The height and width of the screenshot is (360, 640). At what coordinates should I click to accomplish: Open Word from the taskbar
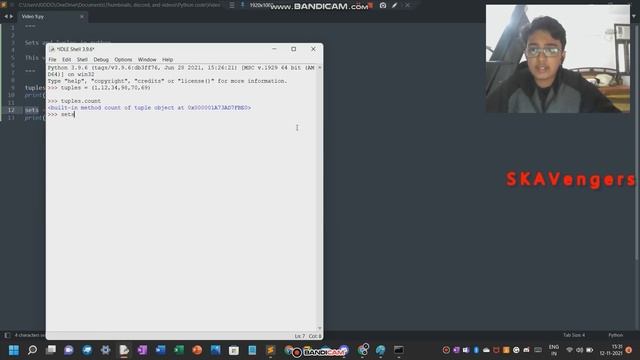tap(160, 350)
